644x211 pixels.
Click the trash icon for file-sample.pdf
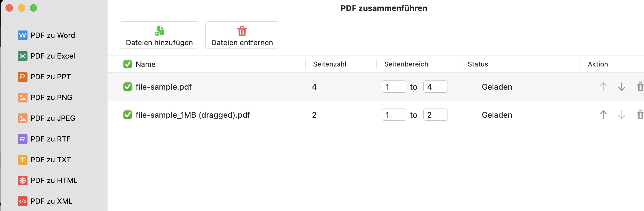coord(640,87)
